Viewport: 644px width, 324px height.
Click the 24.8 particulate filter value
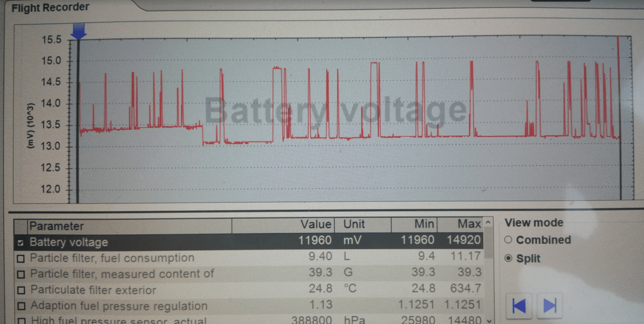pyautogui.click(x=320, y=288)
